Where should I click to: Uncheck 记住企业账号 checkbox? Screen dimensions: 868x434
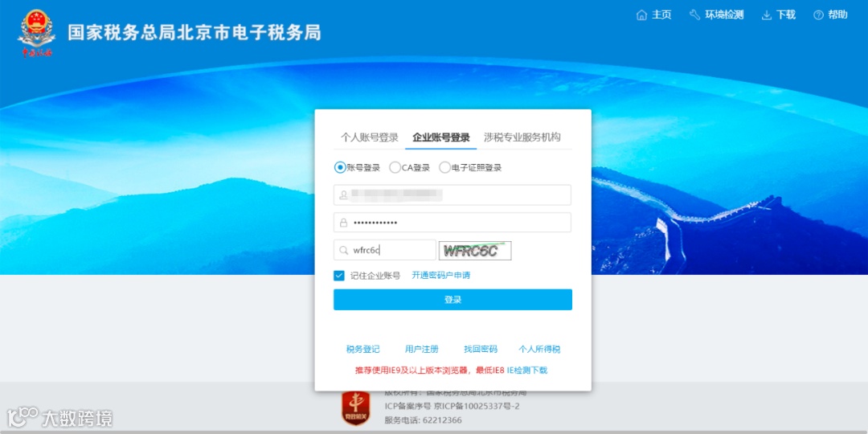click(339, 275)
